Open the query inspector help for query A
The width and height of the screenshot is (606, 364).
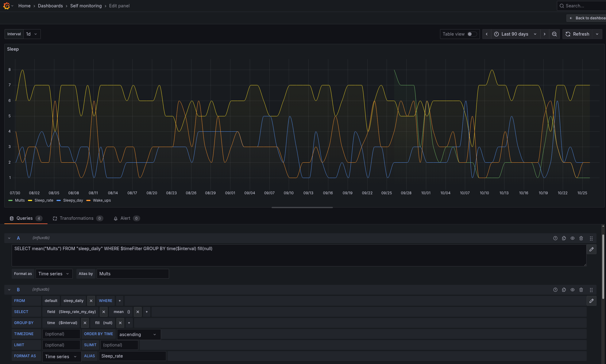555,238
